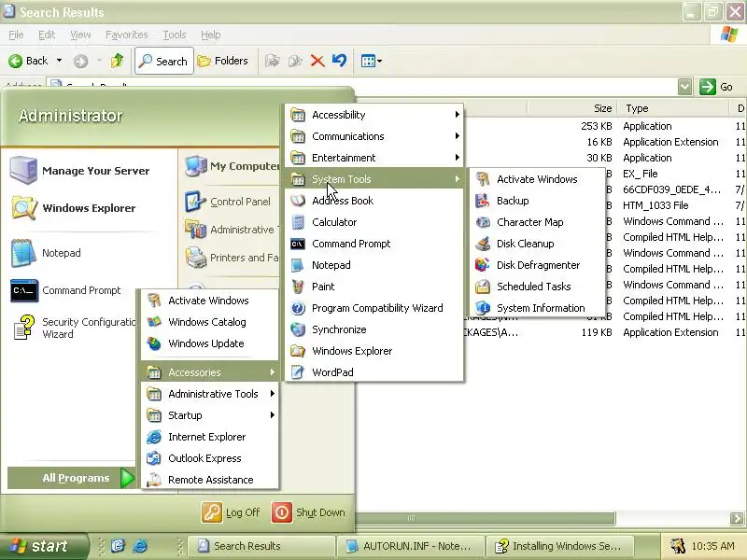Click the Shut Down button
Viewport: 747px width, 560px height.
(309, 512)
